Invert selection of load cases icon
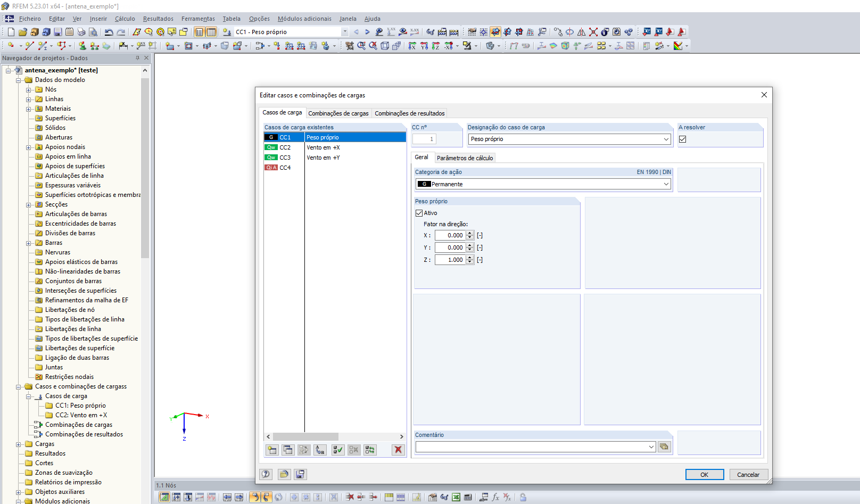 point(370,450)
